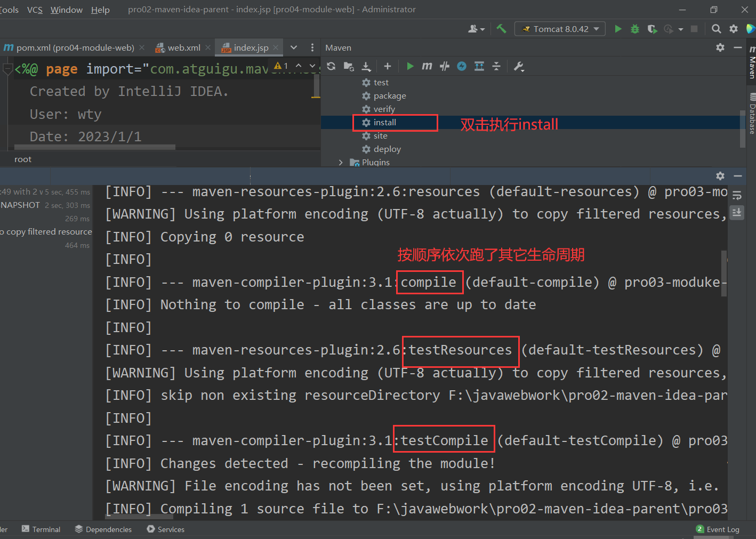Viewport: 756px width, 539px height.
Task: Open Maven panel gear options
Action: tap(720, 47)
